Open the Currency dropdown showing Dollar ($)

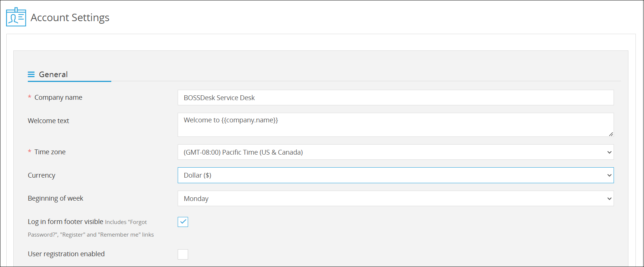[395, 175]
